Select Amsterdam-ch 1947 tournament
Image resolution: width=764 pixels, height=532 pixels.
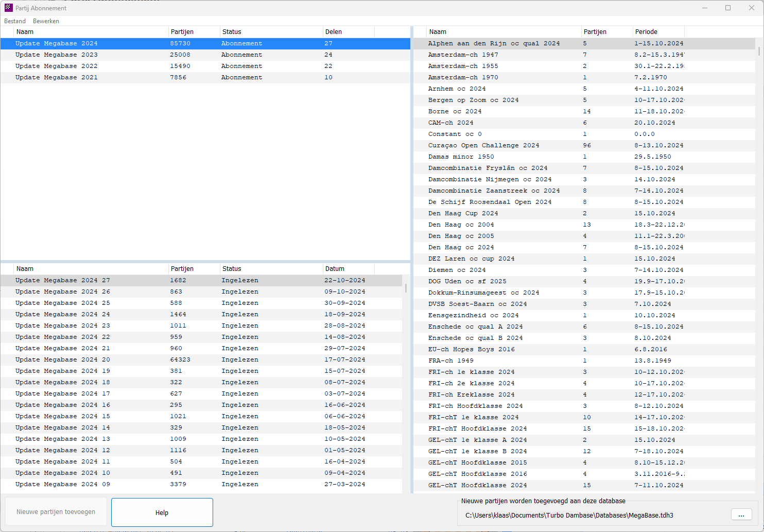[584, 55]
